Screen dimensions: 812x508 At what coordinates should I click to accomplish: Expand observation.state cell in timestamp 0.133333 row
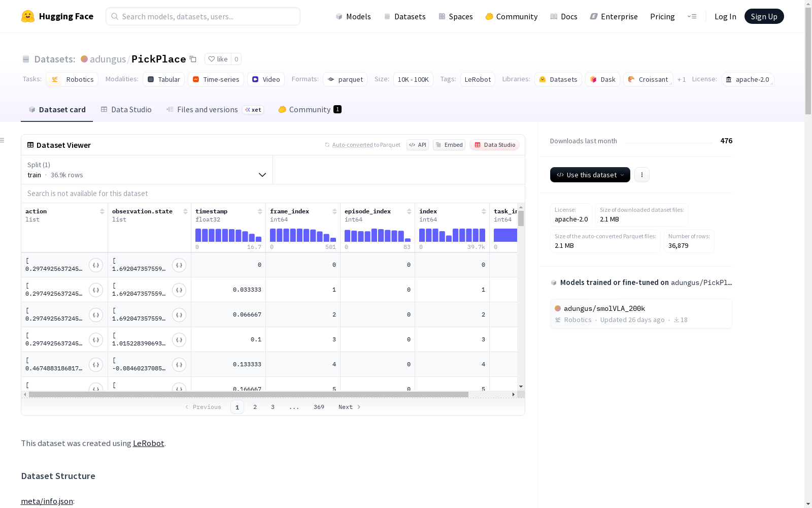coord(179,365)
